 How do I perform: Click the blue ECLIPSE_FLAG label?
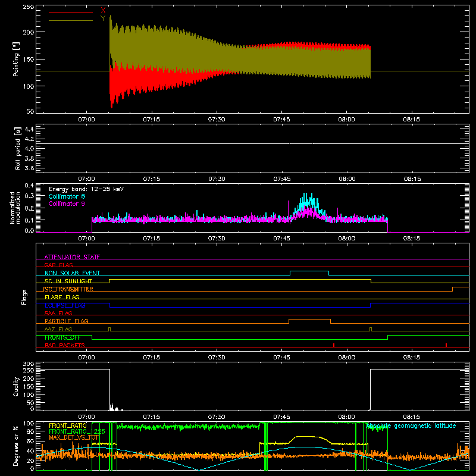click(65, 305)
